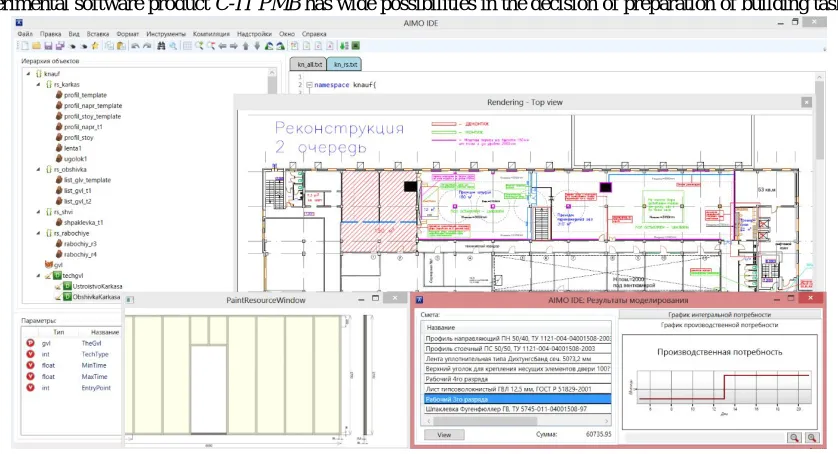Click the Redo toolbar icon

tap(147, 46)
